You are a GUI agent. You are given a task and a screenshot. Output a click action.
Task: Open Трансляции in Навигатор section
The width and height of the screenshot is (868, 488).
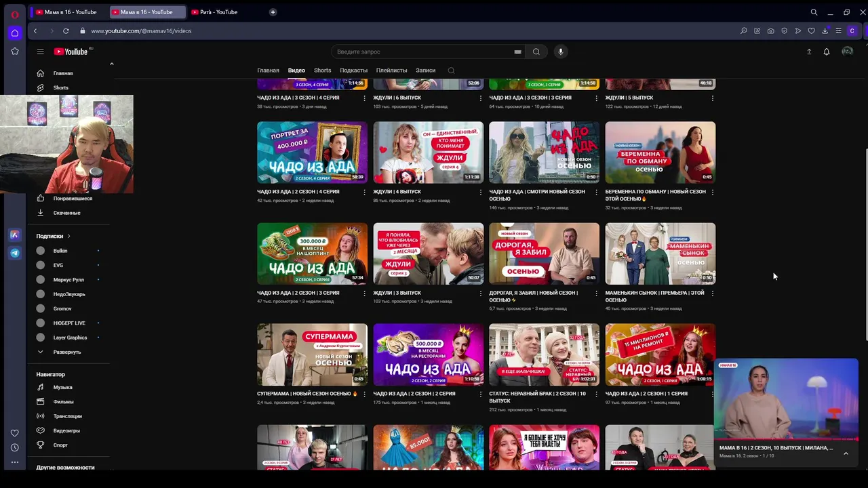[68, 416]
